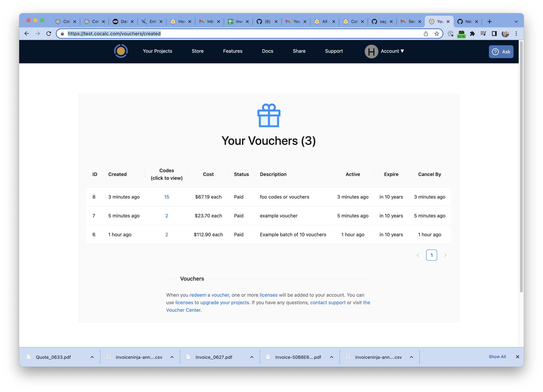Image resolution: width=543 pixels, height=392 pixels.
Task: Switch to the GitHub (6) tab
Action: [x=267, y=22]
